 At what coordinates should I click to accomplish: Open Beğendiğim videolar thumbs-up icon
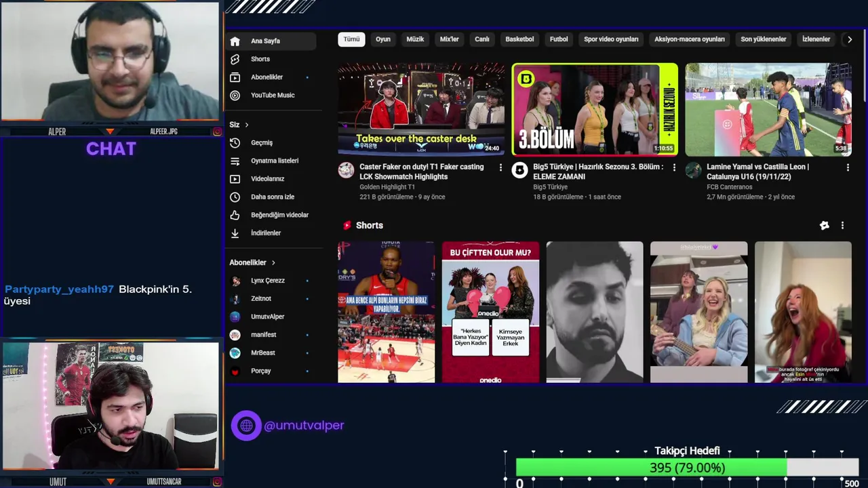coord(235,215)
